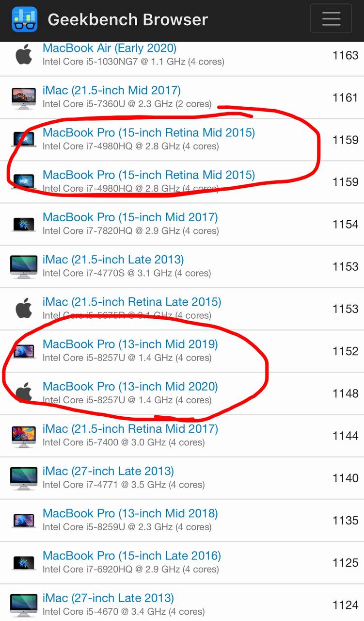364x621 pixels.
Task: Open iMac (27-inch Late 2013) i7-4771 link
Action: (x=108, y=471)
